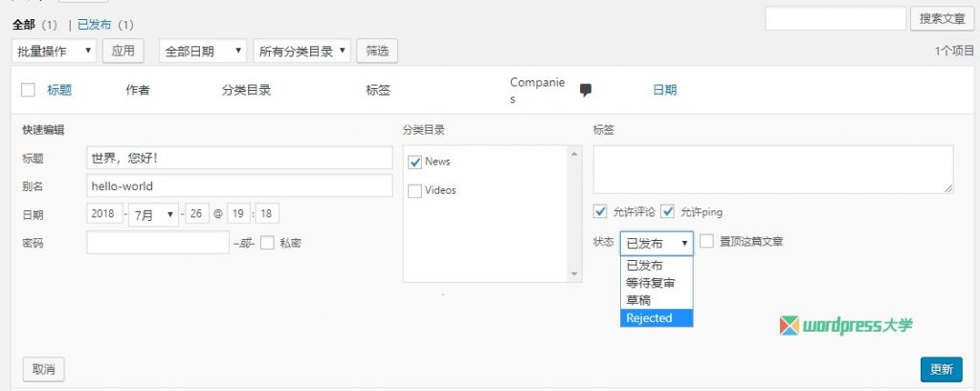Image resolution: width=980 pixels, height=391 pixels.
Task: Open the month dropdown showing 7月
Action: (153, 214)
